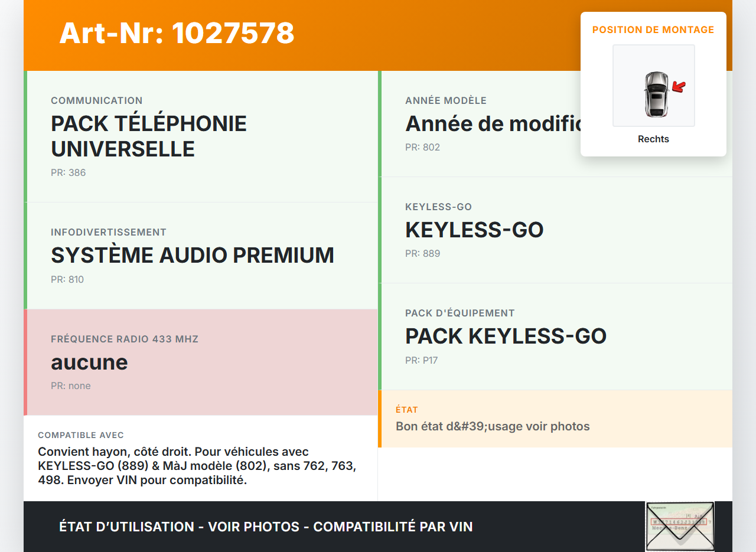This screenshot has height=552, width=756.
Task: Click the "PR: 802" code
Action: tap(422, 148)
